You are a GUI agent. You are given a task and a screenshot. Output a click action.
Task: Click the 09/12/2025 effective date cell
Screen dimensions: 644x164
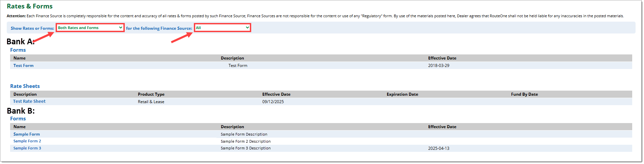[273, 102]
